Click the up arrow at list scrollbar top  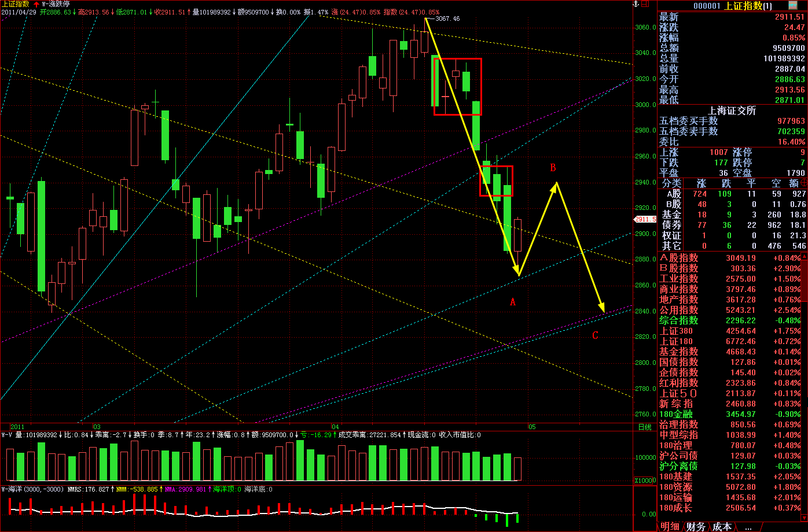804,257
